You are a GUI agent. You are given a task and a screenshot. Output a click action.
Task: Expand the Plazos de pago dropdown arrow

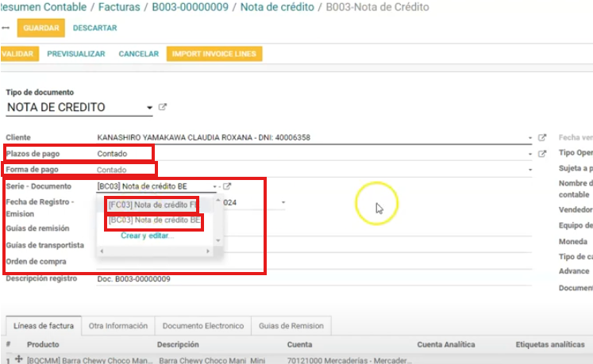(x=529, y=154)
